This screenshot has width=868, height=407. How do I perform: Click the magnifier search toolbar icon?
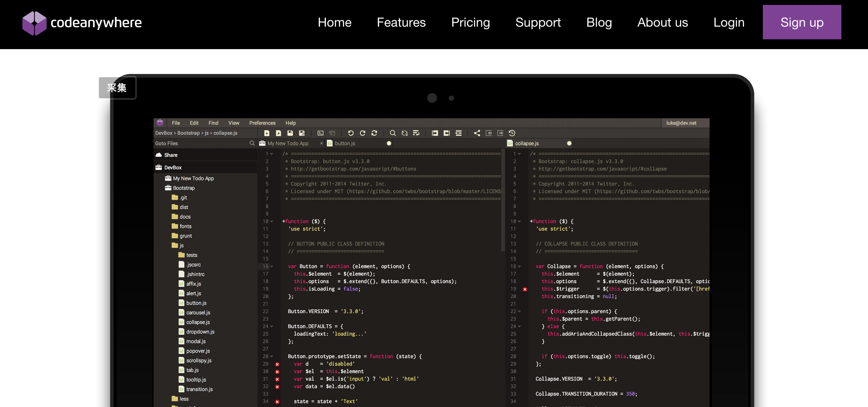coord(393,133)
